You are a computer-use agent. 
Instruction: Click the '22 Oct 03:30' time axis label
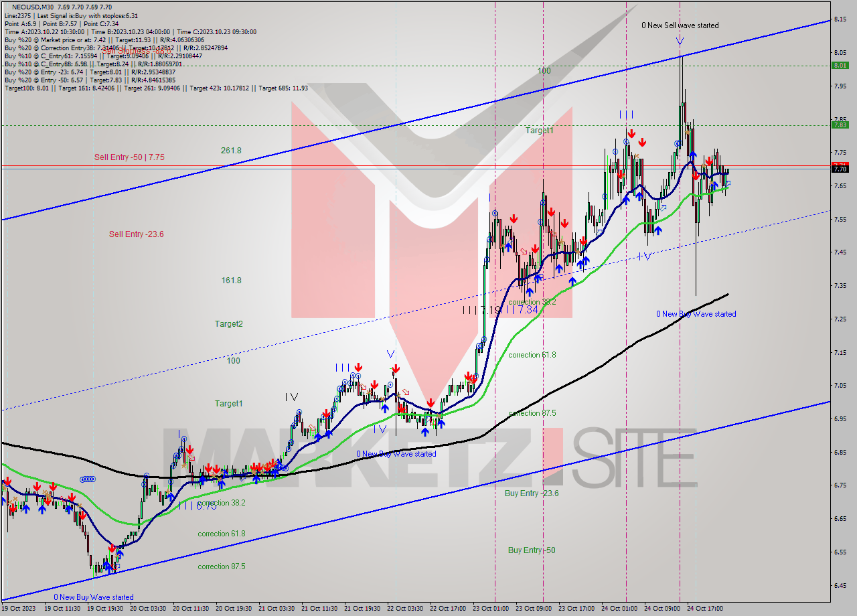pyautogui.click(x=405, y=609)
